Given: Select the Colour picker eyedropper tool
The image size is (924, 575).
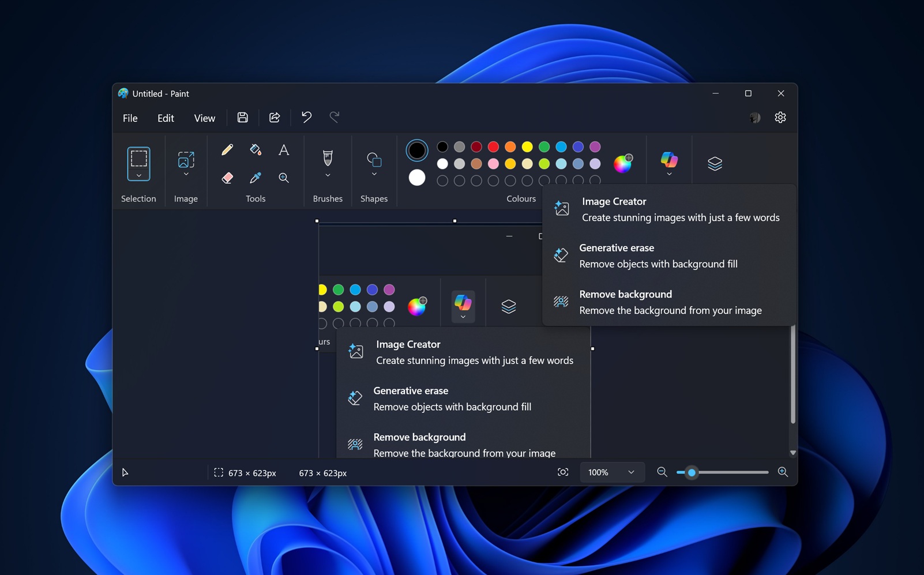Looking at the screenshot, I should [255, 178].
